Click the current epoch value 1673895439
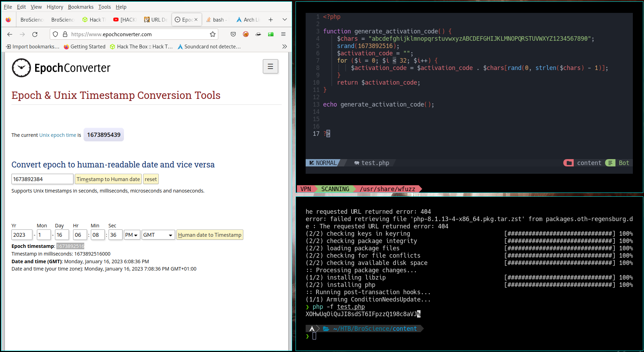 pyautogui.click(x=104, y=135)
